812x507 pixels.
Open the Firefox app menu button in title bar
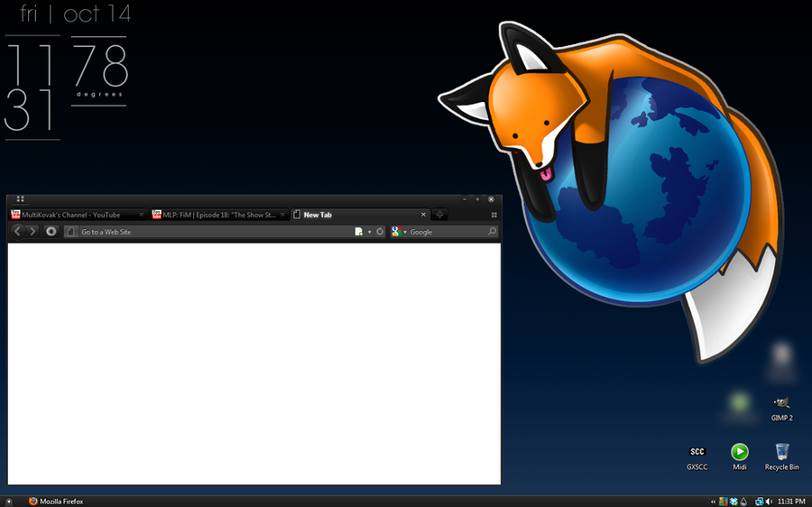click(20, 198)
